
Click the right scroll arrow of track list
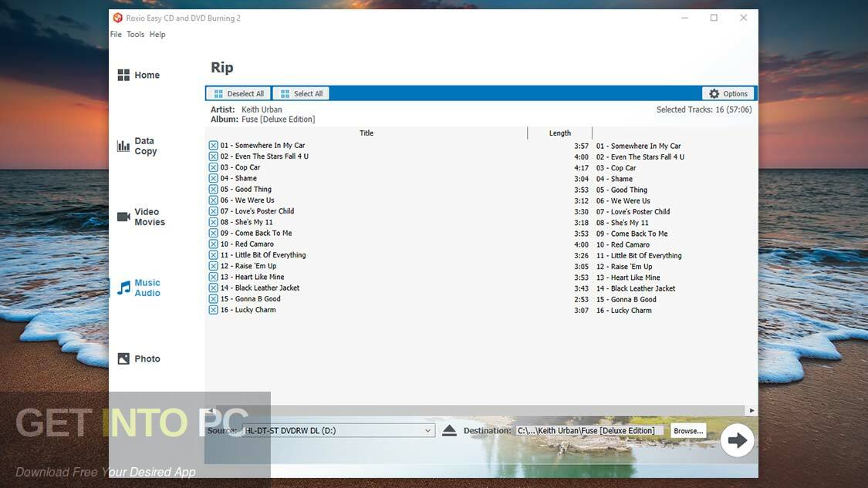pos(751,411)
